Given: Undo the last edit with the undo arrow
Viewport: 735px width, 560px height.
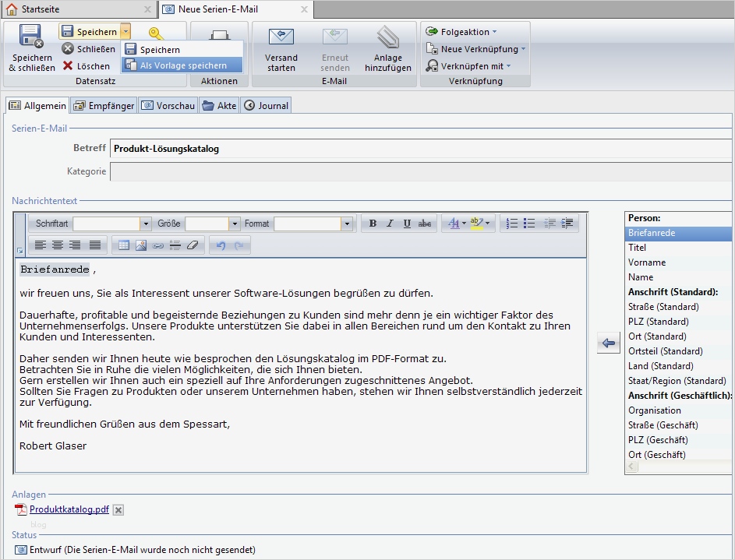Looking at the screenshot, I should pyautogui.click(x=220, y=245).
